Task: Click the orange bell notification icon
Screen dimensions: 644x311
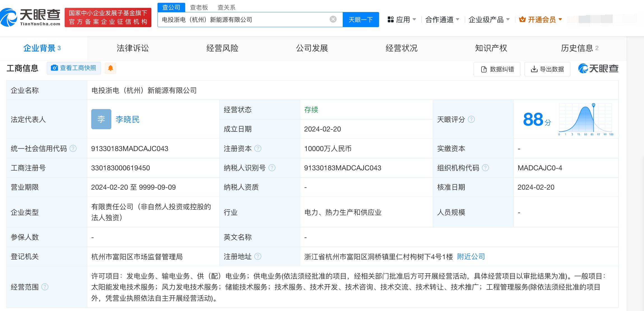Action: click(x=111, y=68)
